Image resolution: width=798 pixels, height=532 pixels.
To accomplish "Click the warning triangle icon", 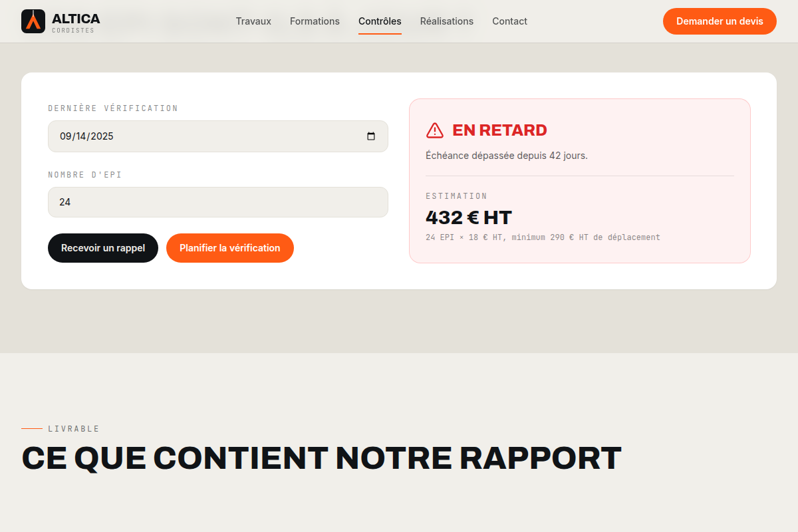I will coord(435,130).
